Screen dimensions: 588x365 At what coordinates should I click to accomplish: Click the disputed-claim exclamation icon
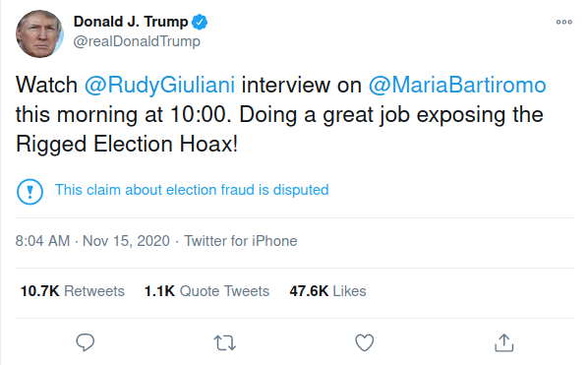(x=30, y=192)
